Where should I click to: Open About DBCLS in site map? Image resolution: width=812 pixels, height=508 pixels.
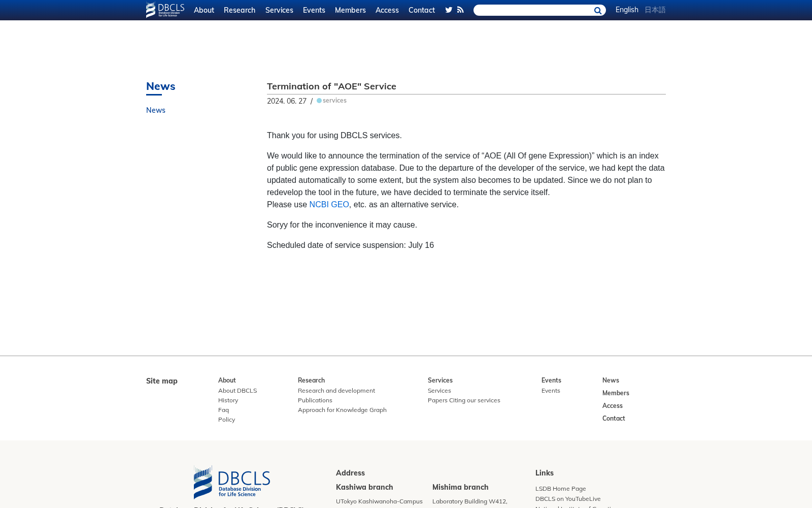tap(238, 391)
